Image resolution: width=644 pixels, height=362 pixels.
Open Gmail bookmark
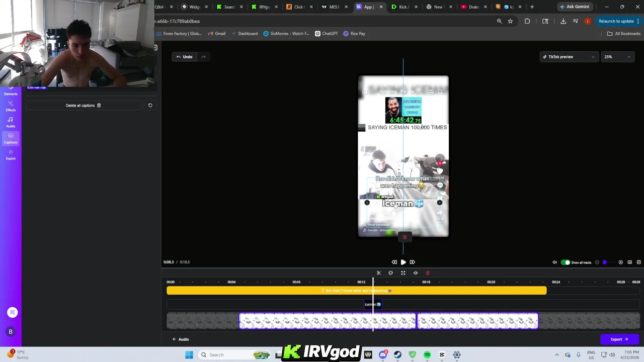tap(217, 34)
